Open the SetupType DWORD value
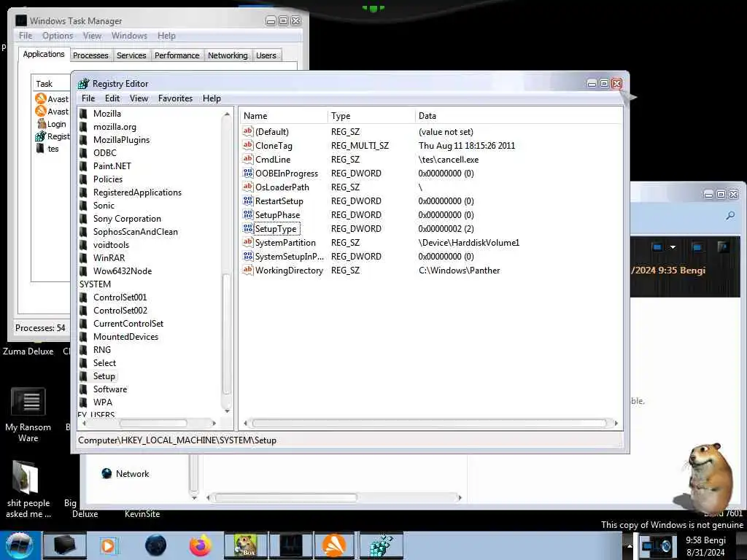Image resolution: width=747 pixels, height=560 pixels. point(275,228)
